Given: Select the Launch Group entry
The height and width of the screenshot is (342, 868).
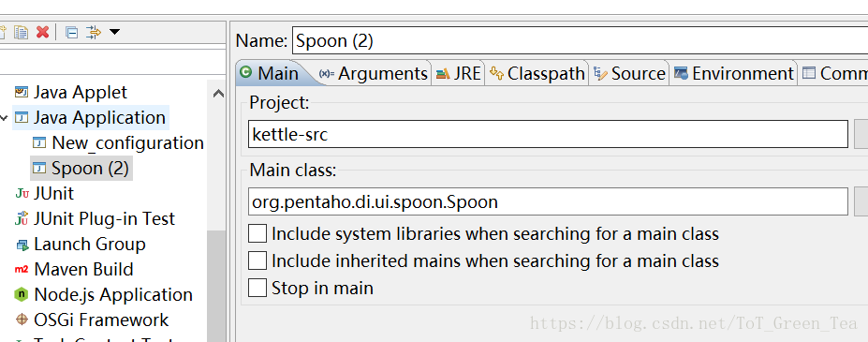Looking at the screenshot, I should [x=81, y=244].
